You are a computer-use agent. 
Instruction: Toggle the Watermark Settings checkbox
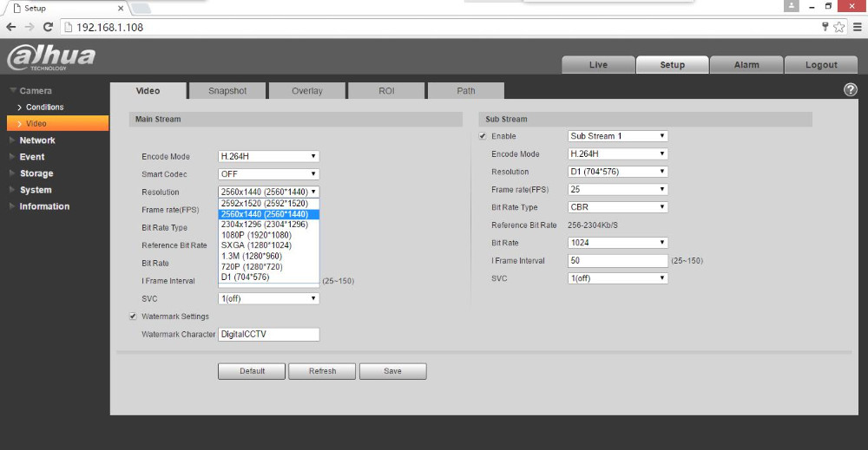click(133, 316)
